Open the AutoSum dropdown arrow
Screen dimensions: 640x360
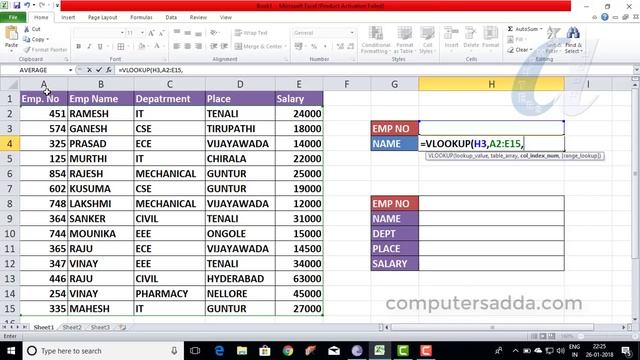point(541,29)
